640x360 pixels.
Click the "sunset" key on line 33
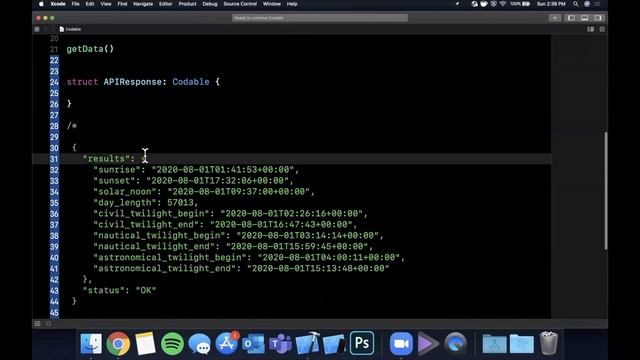pos(114,181)
